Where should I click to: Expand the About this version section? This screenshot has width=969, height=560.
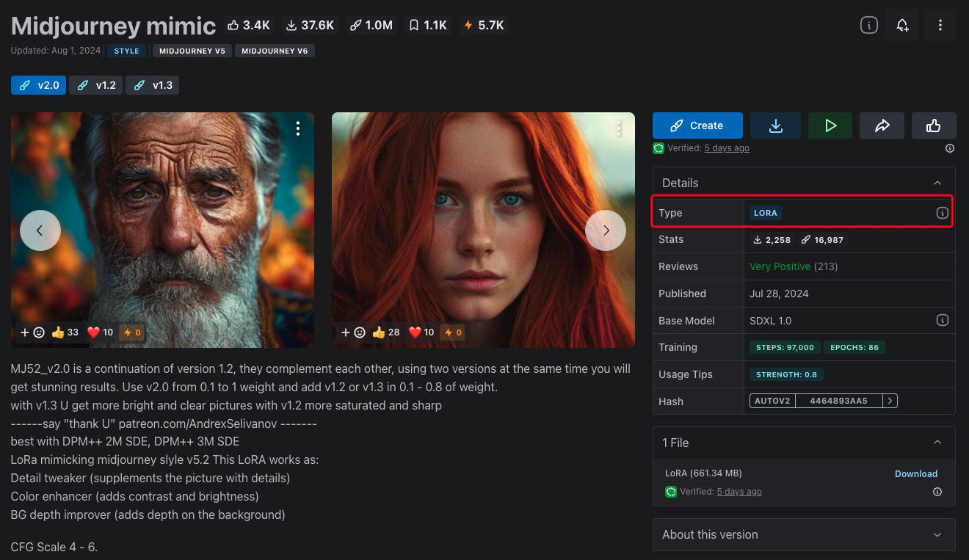pos(937,535)
